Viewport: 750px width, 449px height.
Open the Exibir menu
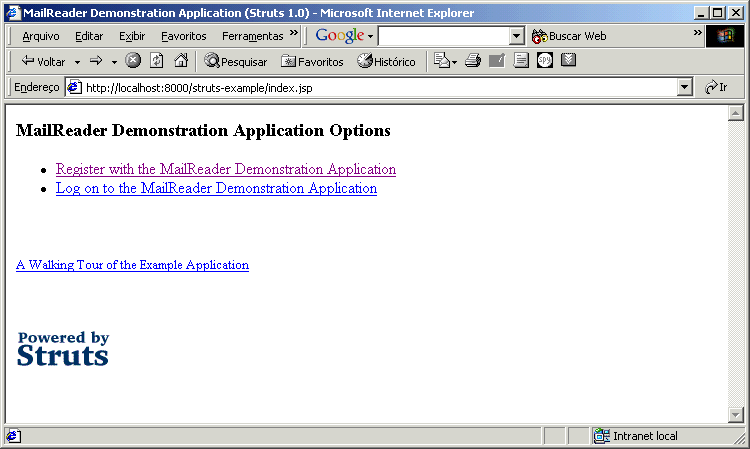132,36
